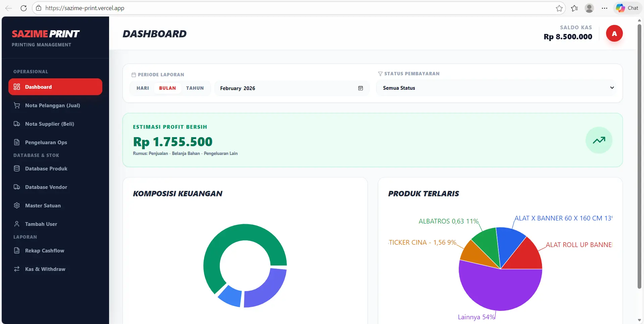The width and height of the screenshot is (644, 324).
Task: Click the browser refresh icon
Action: coord(23,8)
